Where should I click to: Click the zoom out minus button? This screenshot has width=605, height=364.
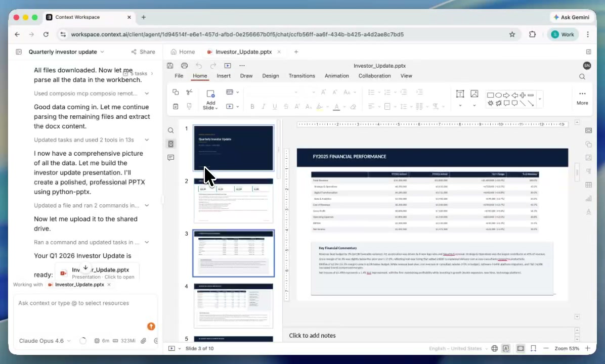(546, 348)
